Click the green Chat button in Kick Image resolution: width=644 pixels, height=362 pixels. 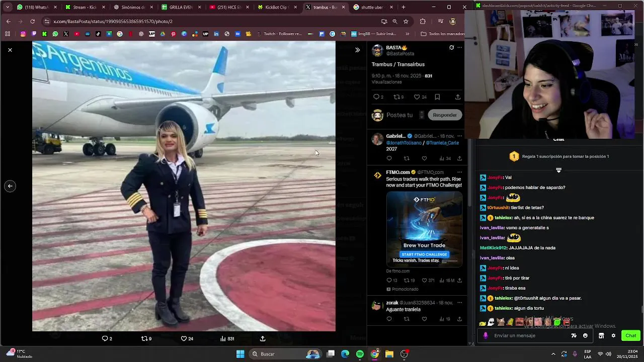[631, 336]
